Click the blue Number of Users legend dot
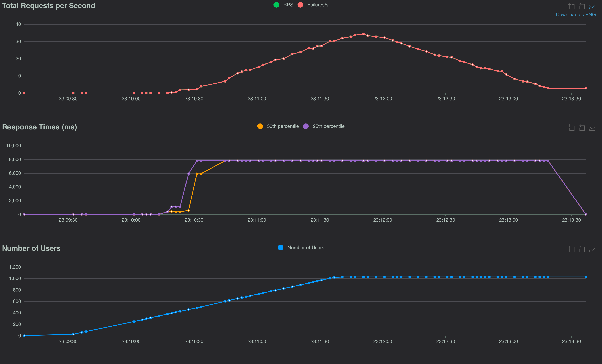 click(x=281, y=248)
